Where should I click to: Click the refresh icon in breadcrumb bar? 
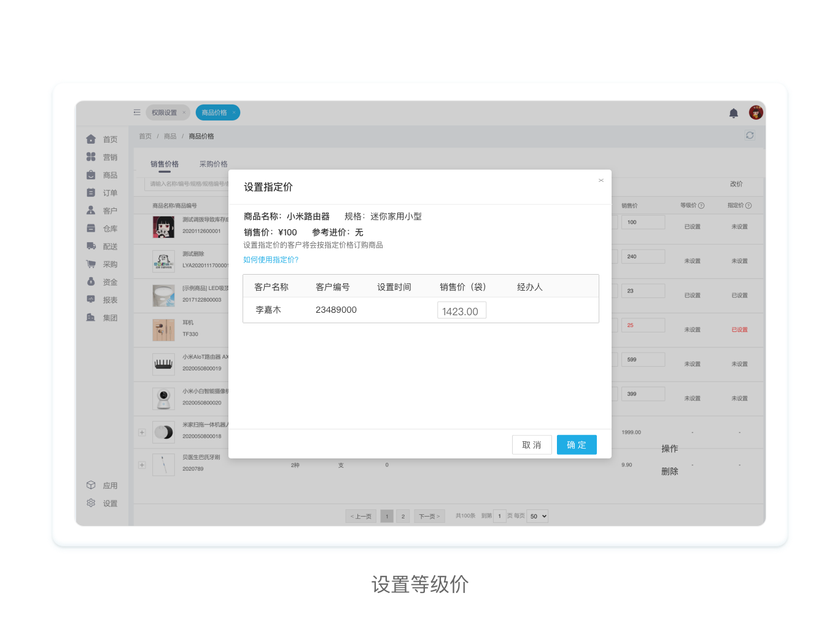pyautogui.click(x=750, y=135)
